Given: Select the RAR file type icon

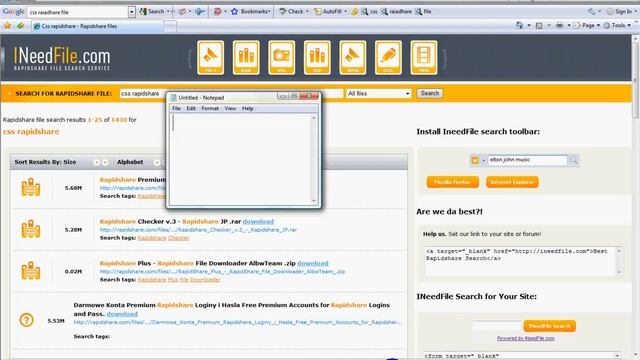Looking at the screenshot, I should point(246,58).
